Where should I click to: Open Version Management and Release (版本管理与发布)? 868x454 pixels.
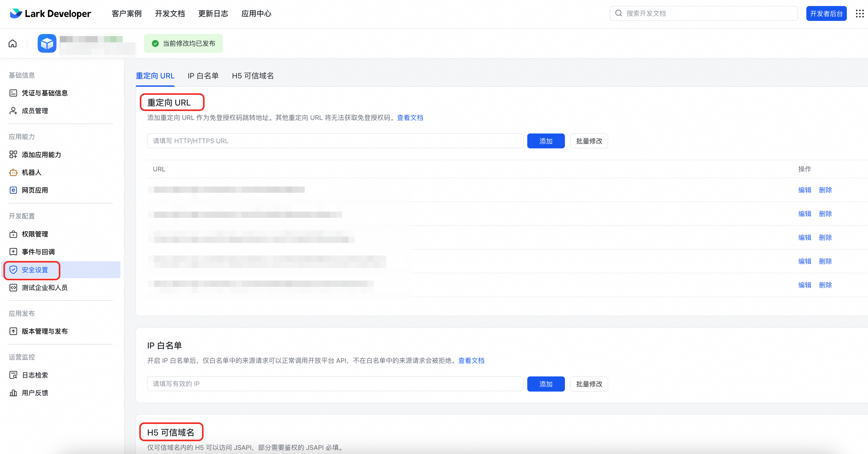(44, 331)
